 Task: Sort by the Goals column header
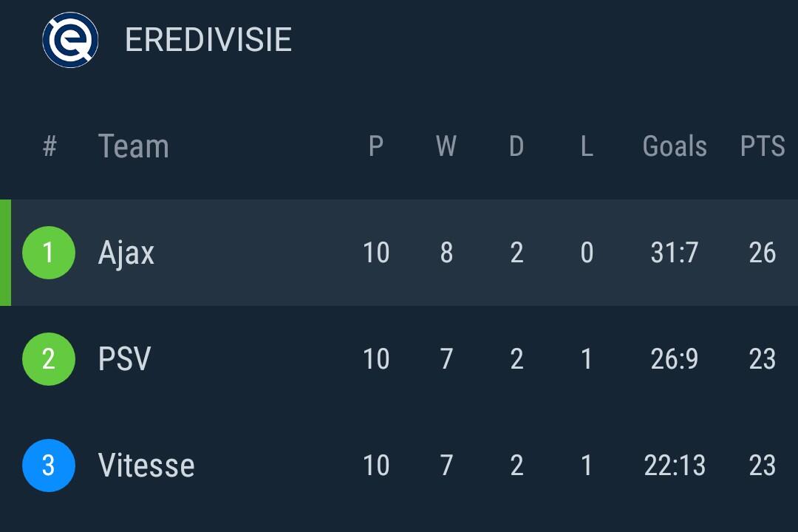pyautogui.click(x=675, y=146)
